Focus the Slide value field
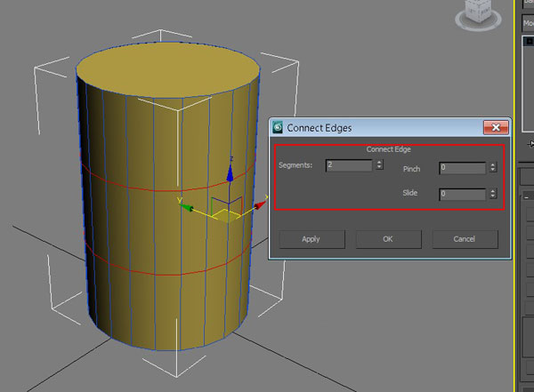Image resolution: width=534 pixels, height=392 pixels. click(x=461, y=194)
